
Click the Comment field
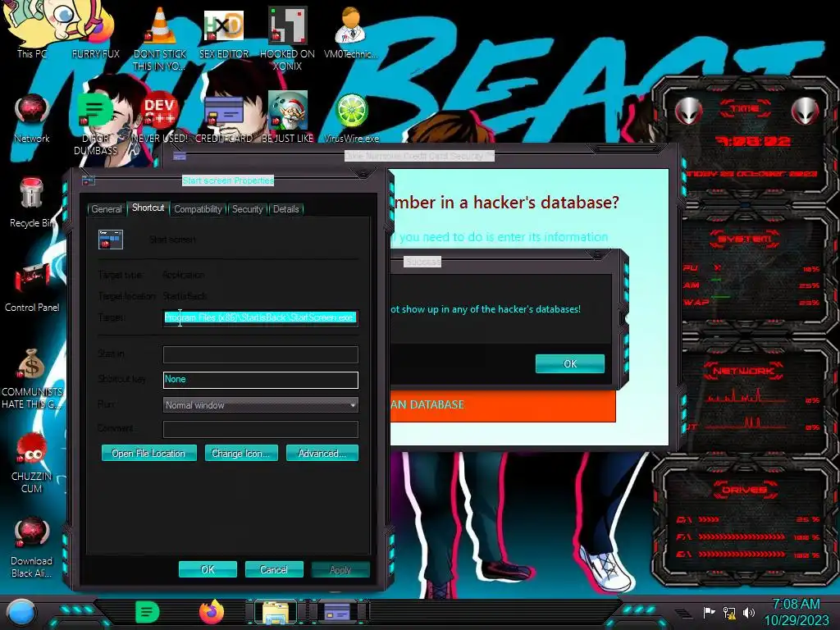pyautogui.click(x=260, y=428)
